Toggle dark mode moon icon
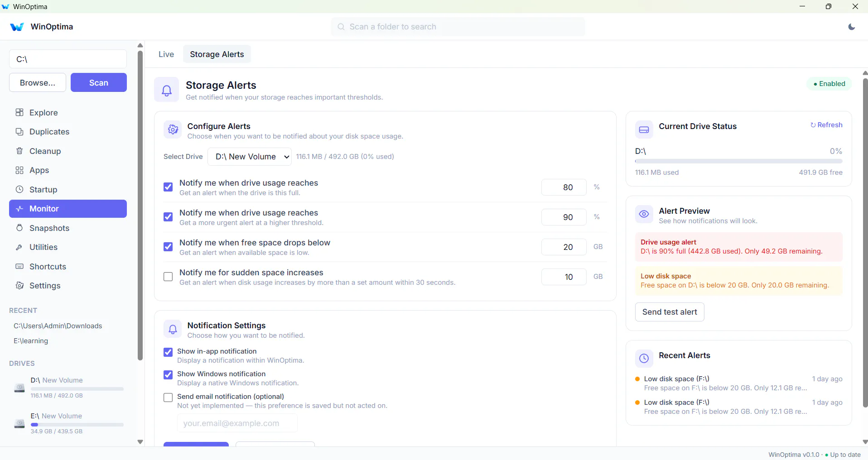868x460 pixels. 852,27
